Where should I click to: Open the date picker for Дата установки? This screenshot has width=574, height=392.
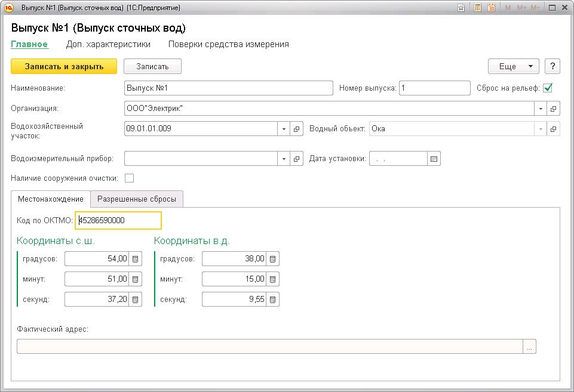[x=434, y=159]
